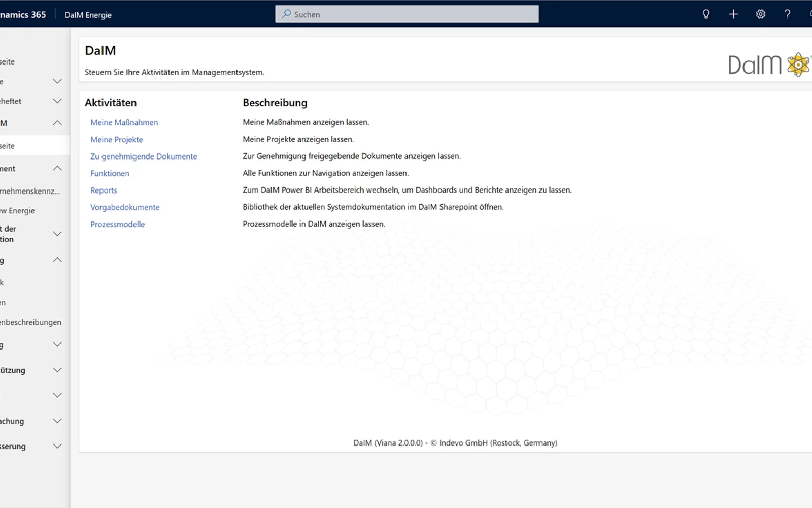Click the Aktivitäten column heading

(x=111, y=103)
